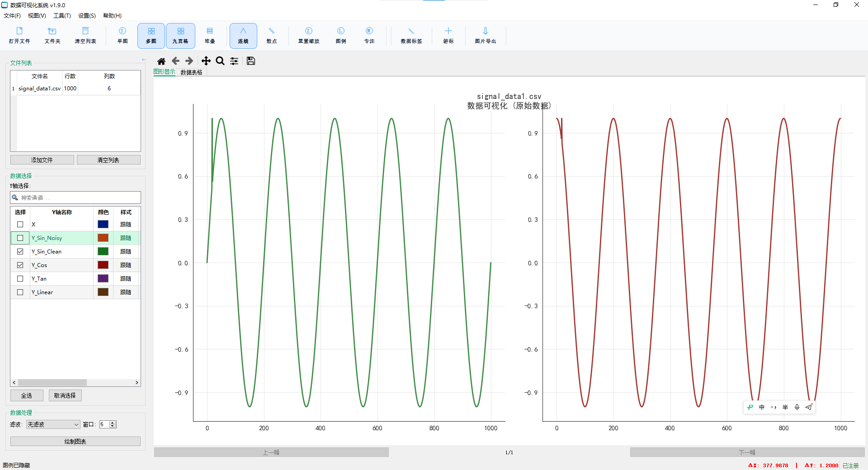Open the 样式 style cell for Y_Cos
The width and height of the screenshot is (868, 470).
click(x=126, y=265)
